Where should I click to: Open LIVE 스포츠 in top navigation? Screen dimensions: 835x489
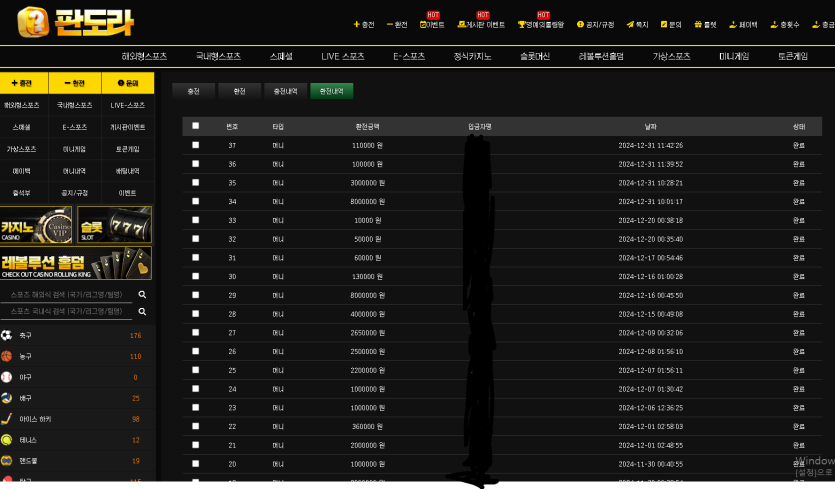click(343, 57)
